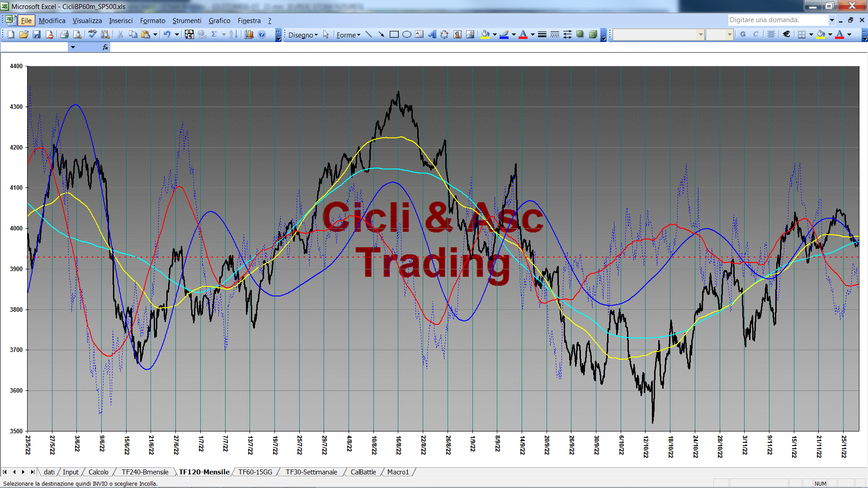Image resolution: width=868 pixels, height=488 pixels.
Task: Open the Visualizza menu
Action: coord(87,20)
